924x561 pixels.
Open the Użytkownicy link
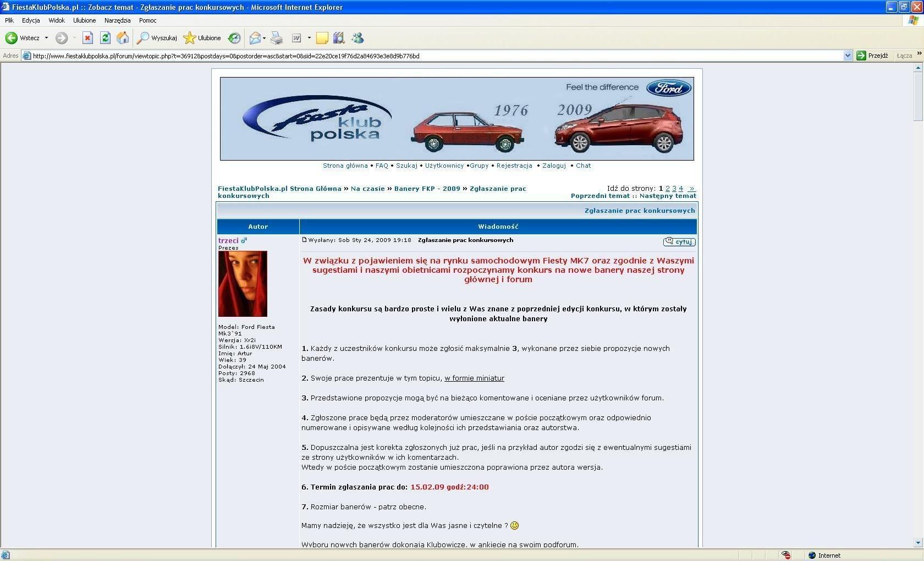tap(444, 166)
